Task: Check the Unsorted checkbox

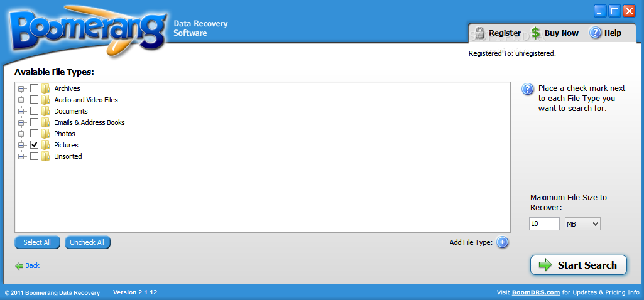Action: coord(35,156)
